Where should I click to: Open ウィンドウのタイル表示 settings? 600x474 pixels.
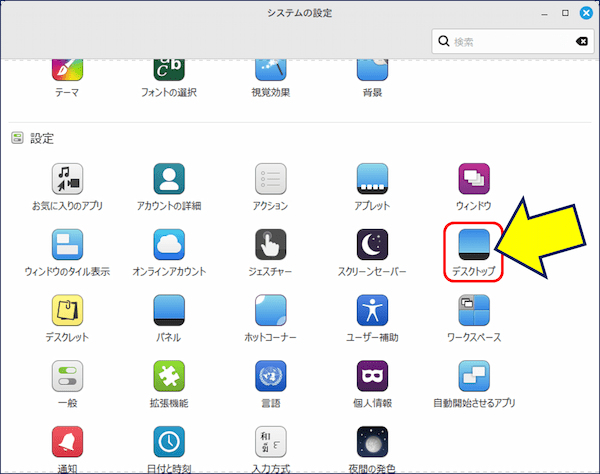tap(67, 246)
